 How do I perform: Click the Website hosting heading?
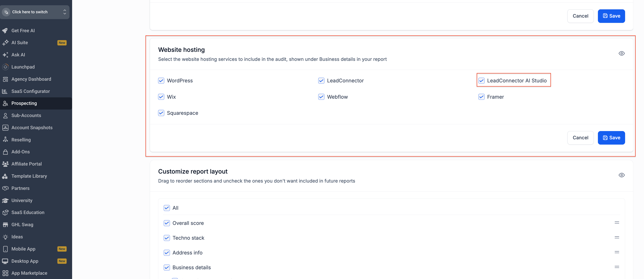click(x=181, y=50)
